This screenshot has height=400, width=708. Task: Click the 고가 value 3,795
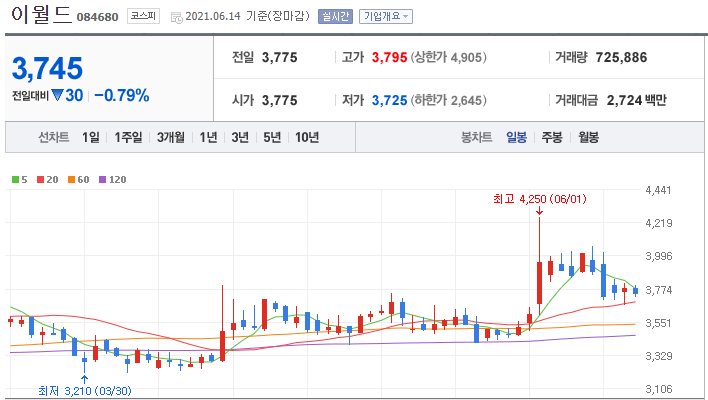(389, 58)
